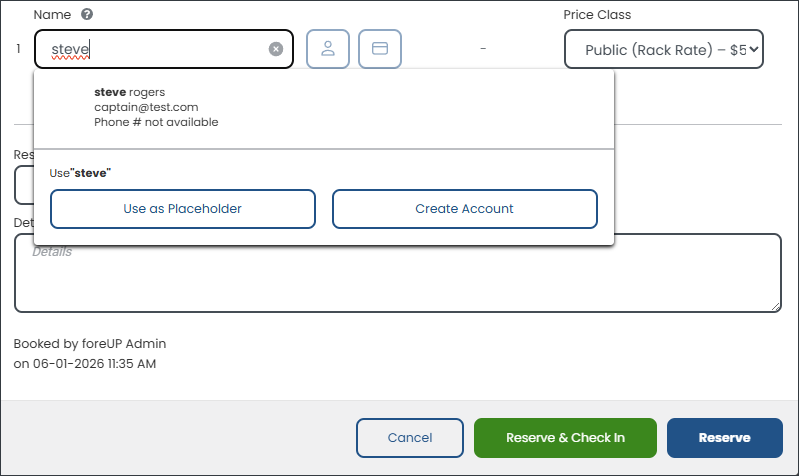Click the partially hidden field under Res label
This screenshot has width=799, height=476.
tap(24, 184)
